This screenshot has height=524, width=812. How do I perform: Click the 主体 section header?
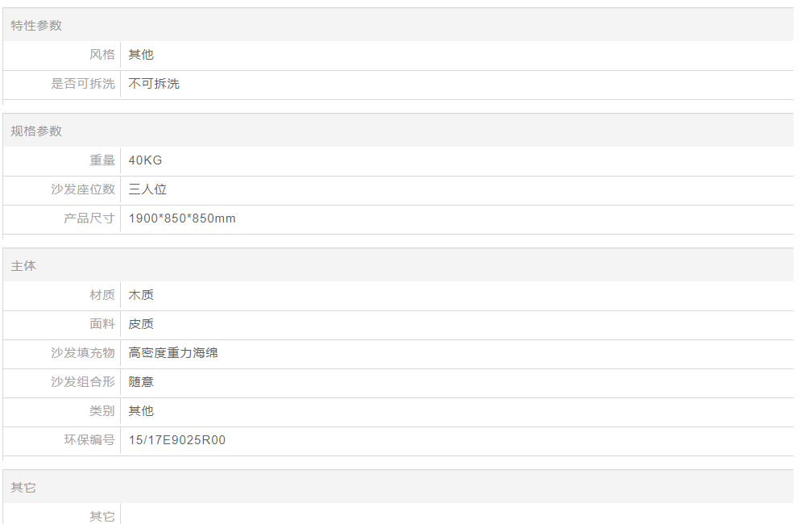coord(23,266)
